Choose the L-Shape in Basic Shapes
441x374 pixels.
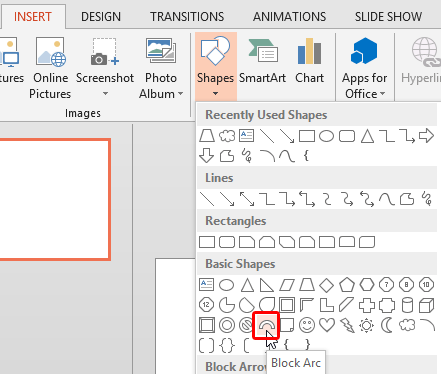pyautogui.click(x=327, y=305)
